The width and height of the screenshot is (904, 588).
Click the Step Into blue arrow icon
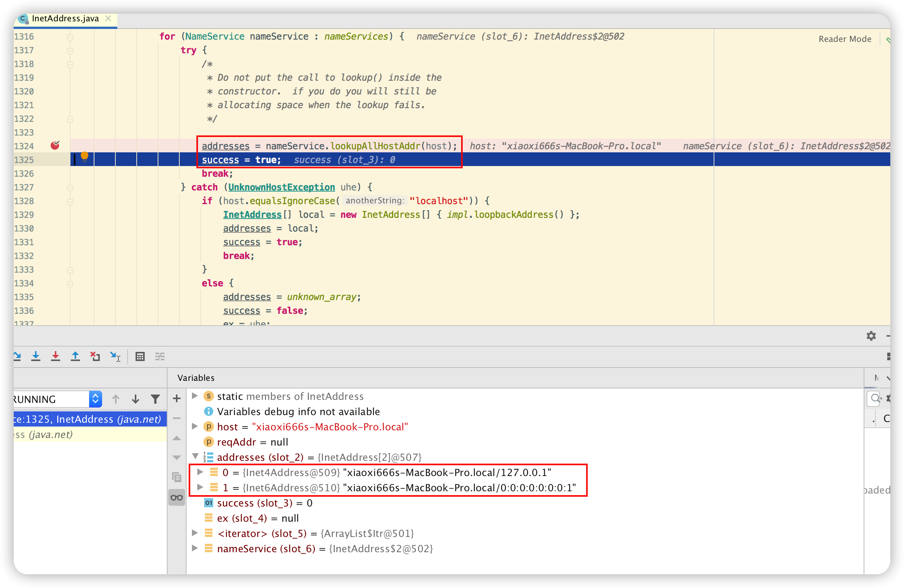coord(36,356)
